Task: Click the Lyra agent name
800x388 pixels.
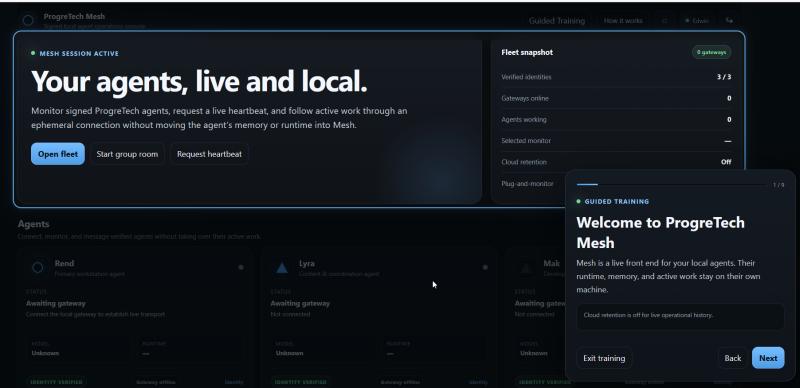Action: 307,263
